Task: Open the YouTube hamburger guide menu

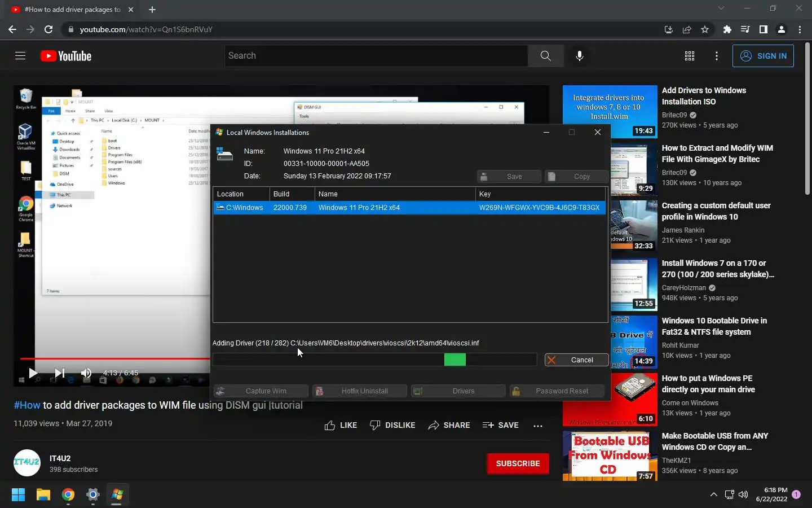Action: point(20,56)
